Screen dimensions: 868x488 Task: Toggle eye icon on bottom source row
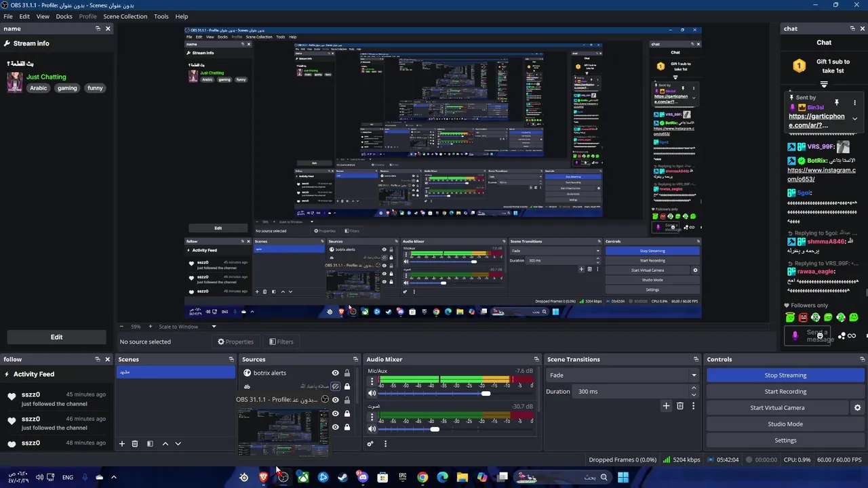(335, 427)
